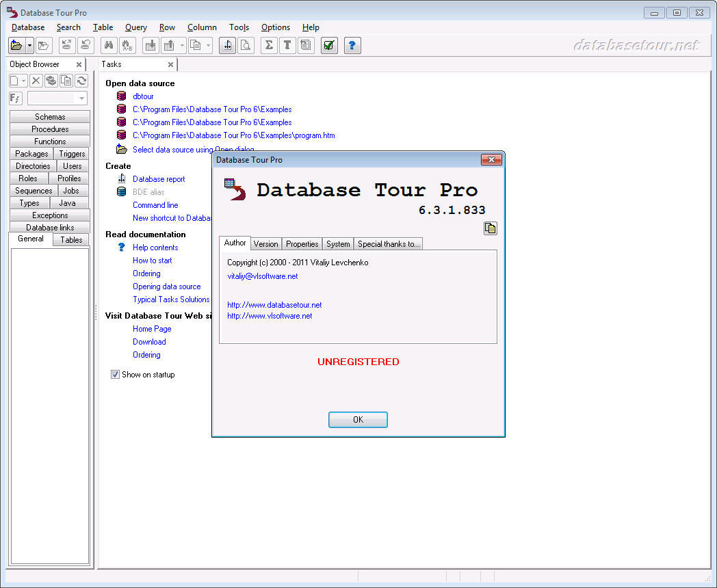717x588 pixels.
Task: Expand the export data dropdown arrow
Action: point(182,45)
